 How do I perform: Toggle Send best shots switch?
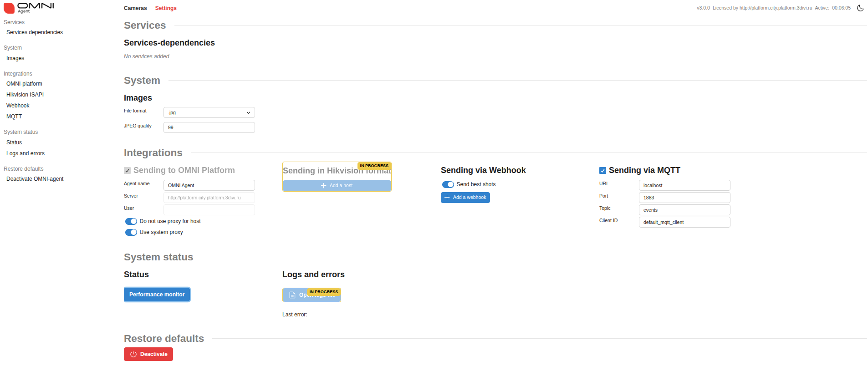click(448, 184)
